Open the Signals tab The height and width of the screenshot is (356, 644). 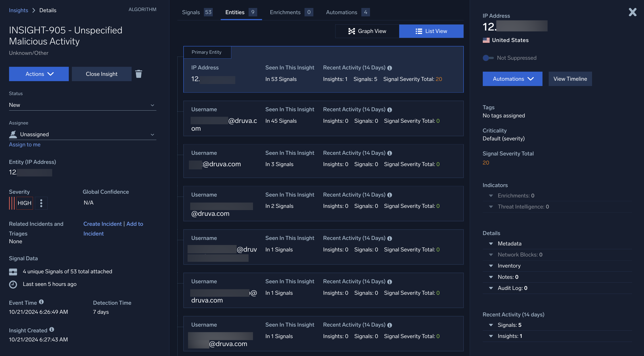tap(197, 12)
